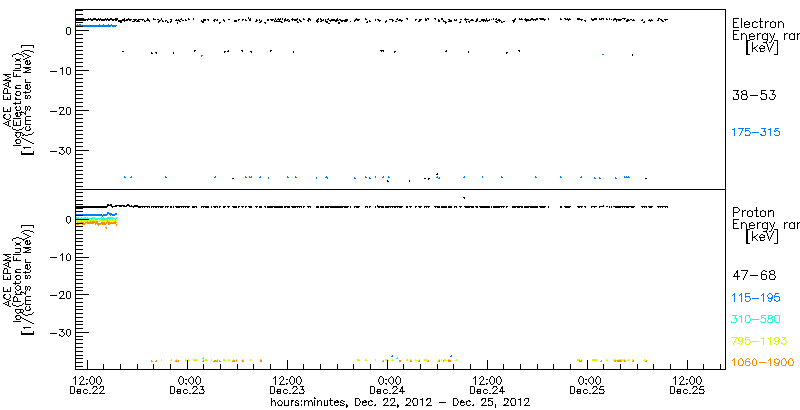Screen dimensions: 800x410
Task: Select the blue 175-315 electron legend entry
Action: tap(756, 132)
